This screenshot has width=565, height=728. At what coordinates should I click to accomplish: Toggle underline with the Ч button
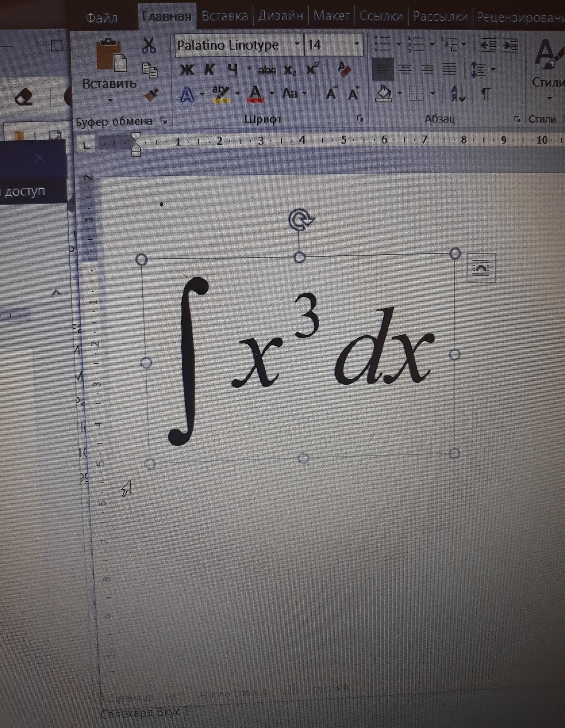coord(232,70)
